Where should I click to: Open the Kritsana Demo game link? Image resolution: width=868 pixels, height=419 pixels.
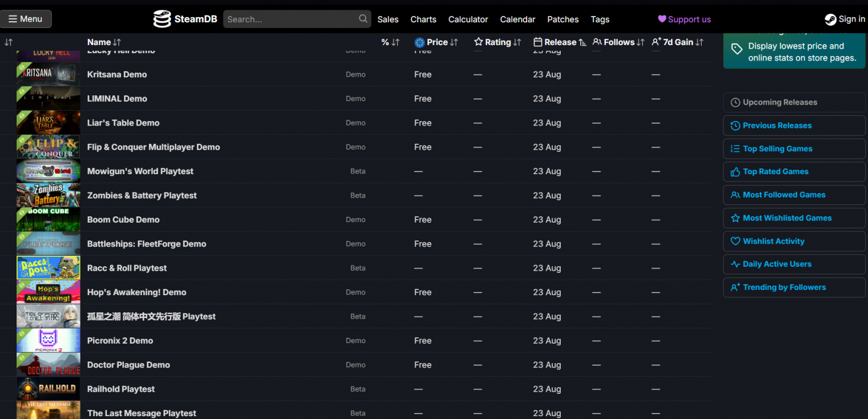[x=117, y=74]
